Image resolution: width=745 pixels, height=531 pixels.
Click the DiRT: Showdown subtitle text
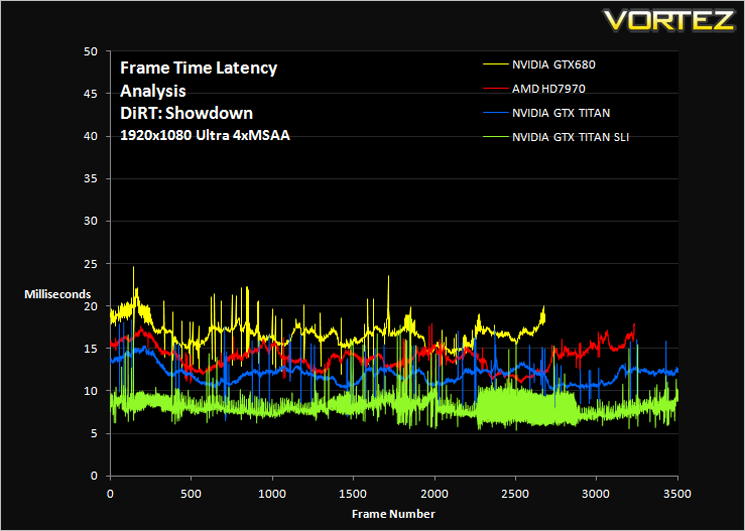pos(186,114)
